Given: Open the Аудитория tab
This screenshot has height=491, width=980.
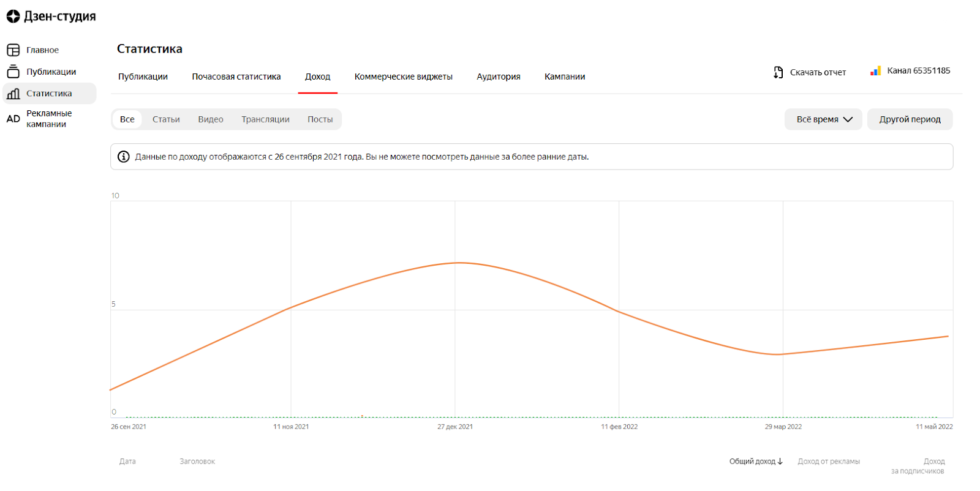Looking at the screenshot, I should [x=498, y=77].
